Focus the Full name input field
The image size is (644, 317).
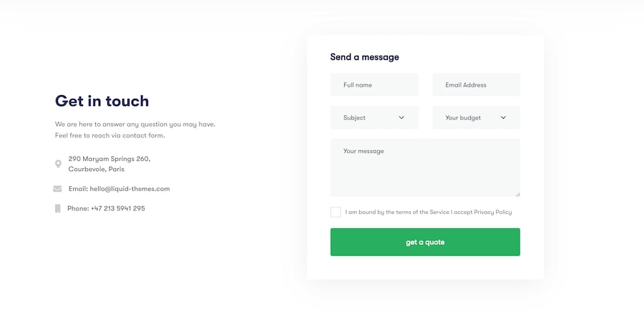tap(374, 85)
